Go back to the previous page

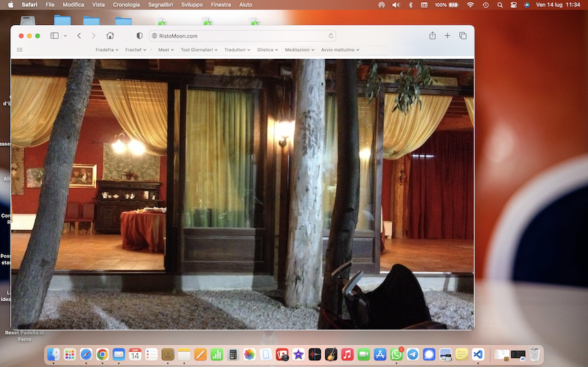(x=79, y=35)
